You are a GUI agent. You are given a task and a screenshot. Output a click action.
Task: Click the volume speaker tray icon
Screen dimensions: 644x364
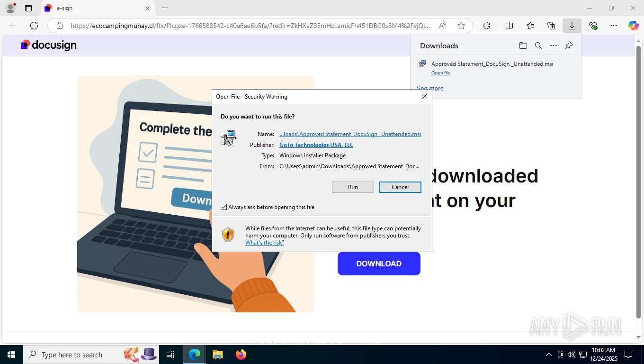point(571,355)
